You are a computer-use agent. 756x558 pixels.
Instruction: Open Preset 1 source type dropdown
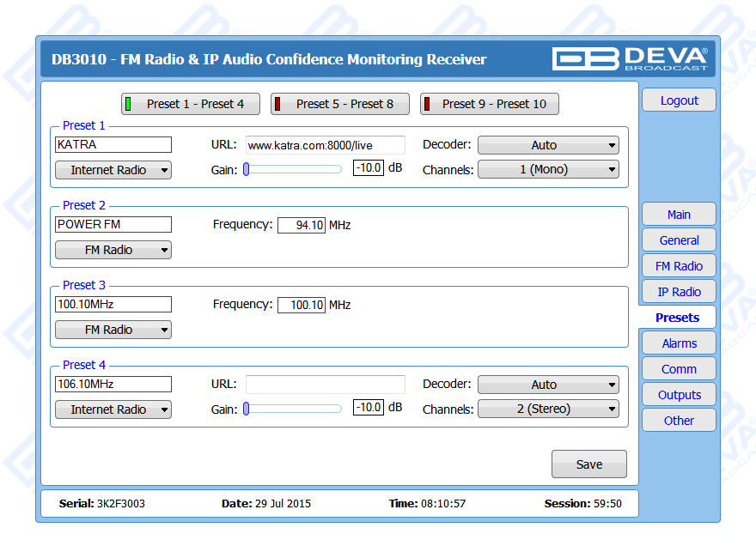(x=113, y=170)
